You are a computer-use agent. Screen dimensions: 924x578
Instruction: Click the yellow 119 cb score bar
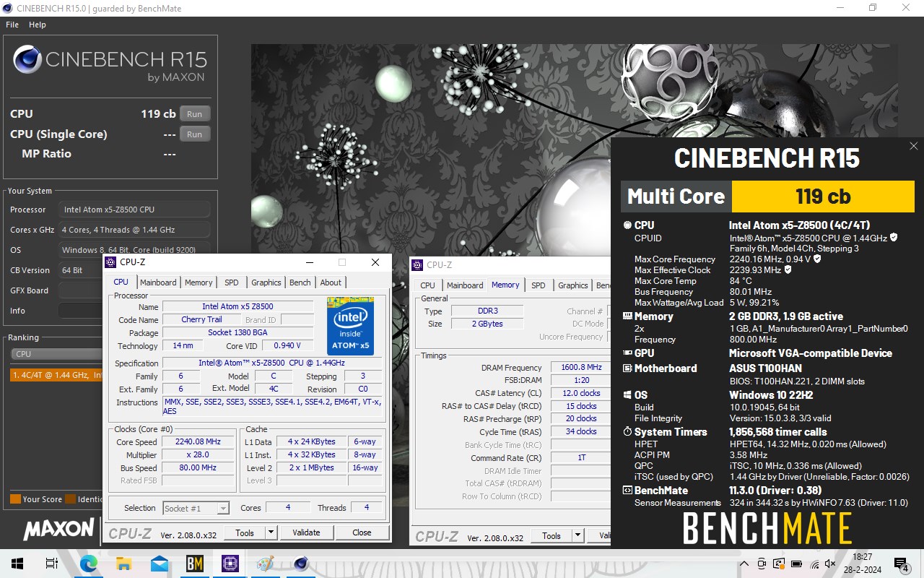(823, 196)
